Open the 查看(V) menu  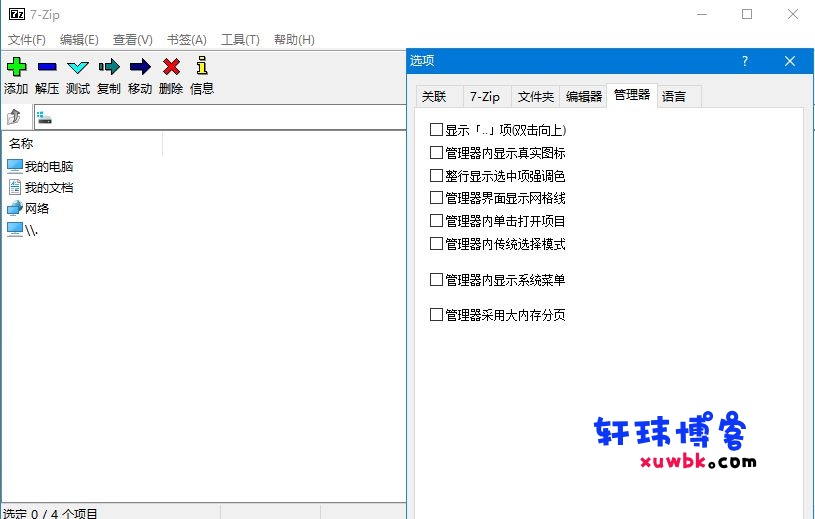(133, 40)
